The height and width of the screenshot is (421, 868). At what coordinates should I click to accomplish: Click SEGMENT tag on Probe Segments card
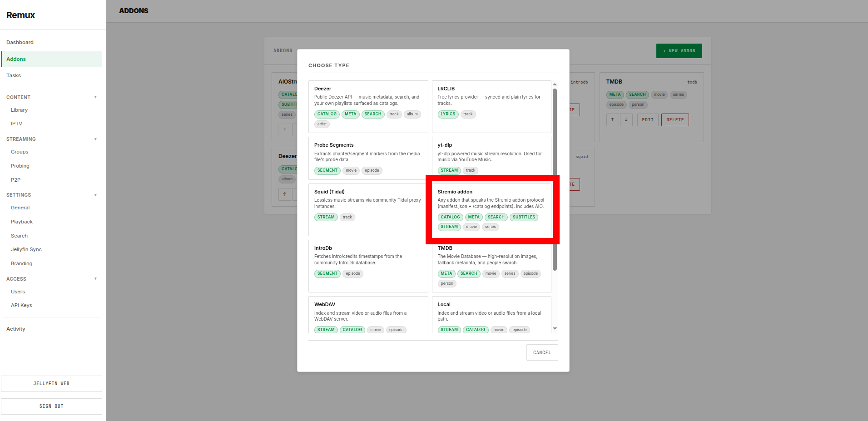click(x=327, y=170)
